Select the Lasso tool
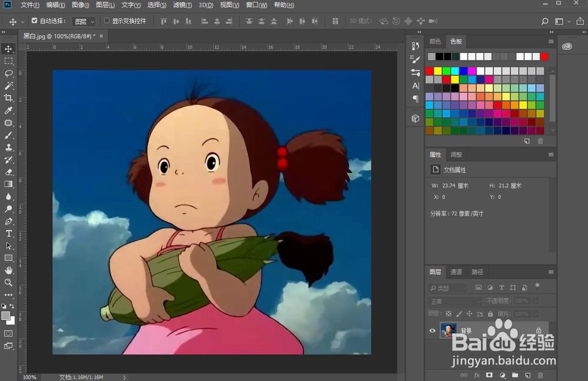Viewport: 588px width, 381px height. [x=8, y=73]
